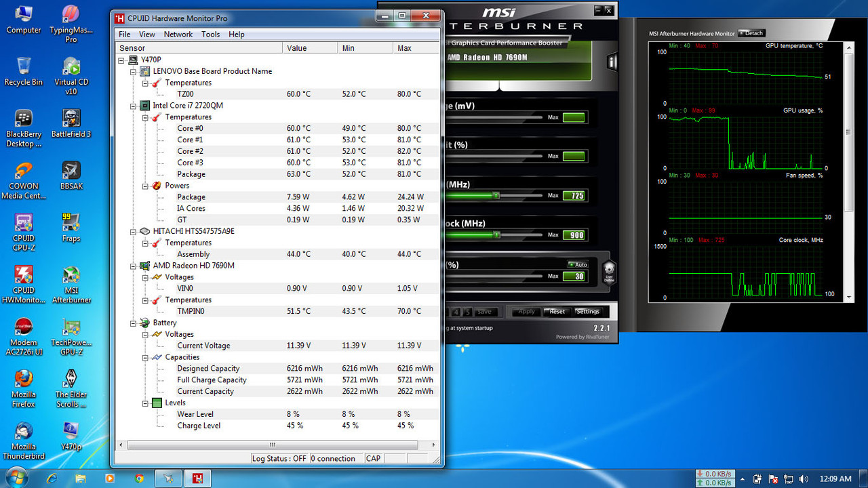The width and height of the screenshot is (868, 488).
Task: Open the File menu in HWMonitor
Action: click(125, 34)
